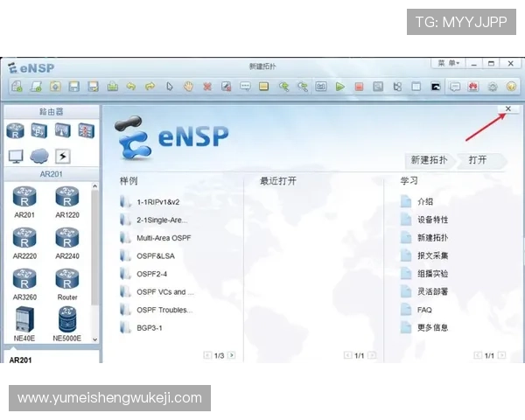Close the welcome panel with X
The image size is (525, 420).
tap(507, 108)
